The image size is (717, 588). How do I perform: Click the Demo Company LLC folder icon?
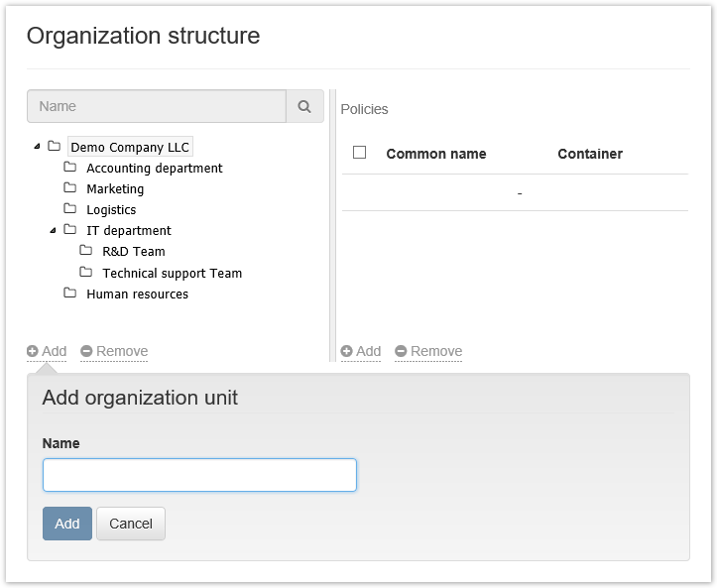(55, 147)
